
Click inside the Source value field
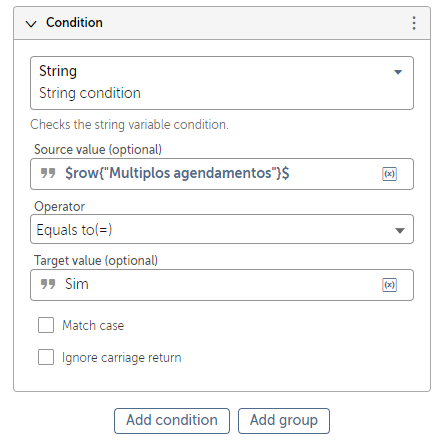(x=222, y=174)
